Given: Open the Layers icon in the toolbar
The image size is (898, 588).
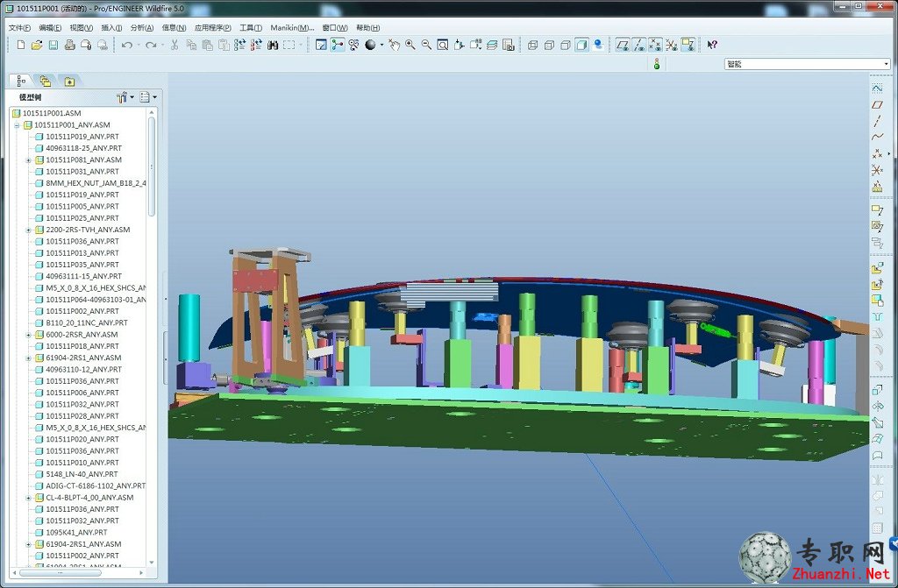Looking at the screenshot, I should (x=492, y=45).
